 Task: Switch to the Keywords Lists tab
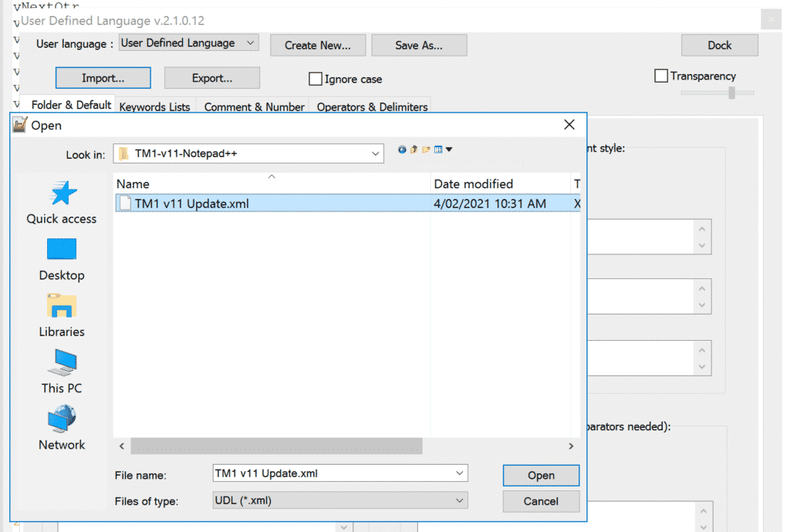pyautogui.click(x=154, y=107)
